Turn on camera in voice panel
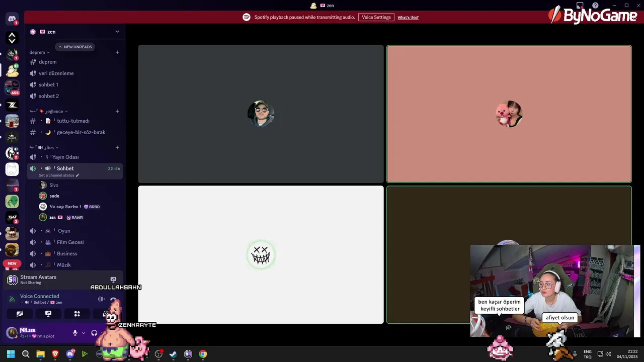The height and width of the screenshot is (362, 644). pyautogui.click(x=20, y=314)
